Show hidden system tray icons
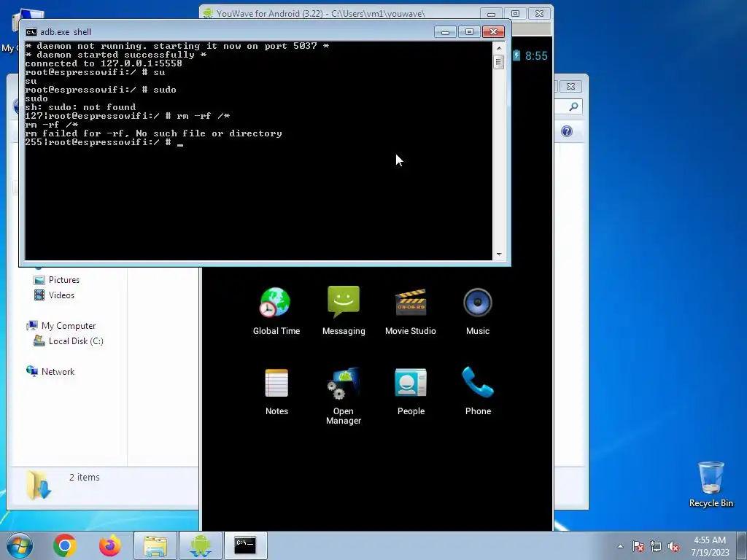The image size is (747, 560). [620, 546]
